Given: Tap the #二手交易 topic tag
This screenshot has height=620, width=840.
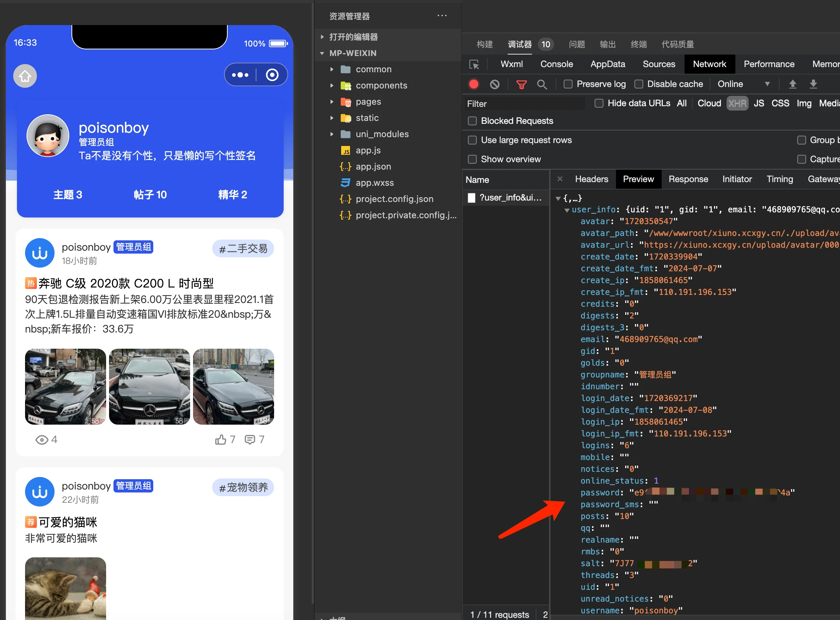Looking at the screenshot, I should [243, 248].
